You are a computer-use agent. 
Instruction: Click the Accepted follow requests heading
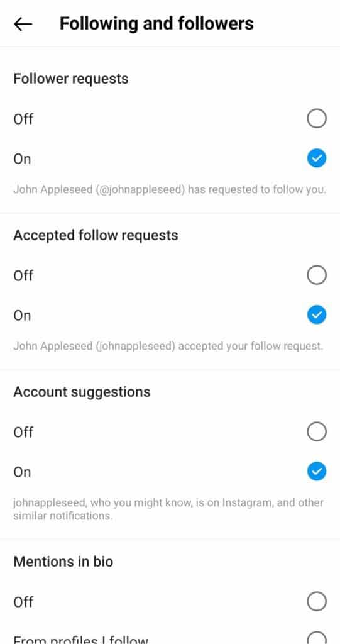point(96,235)
